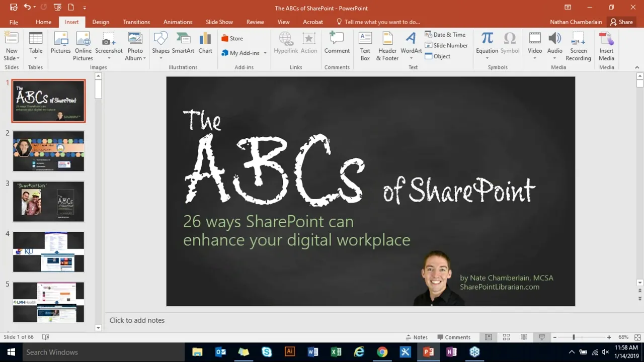
Task: Expand the Undo history dropdown arrow
Action: click(35, 8)
